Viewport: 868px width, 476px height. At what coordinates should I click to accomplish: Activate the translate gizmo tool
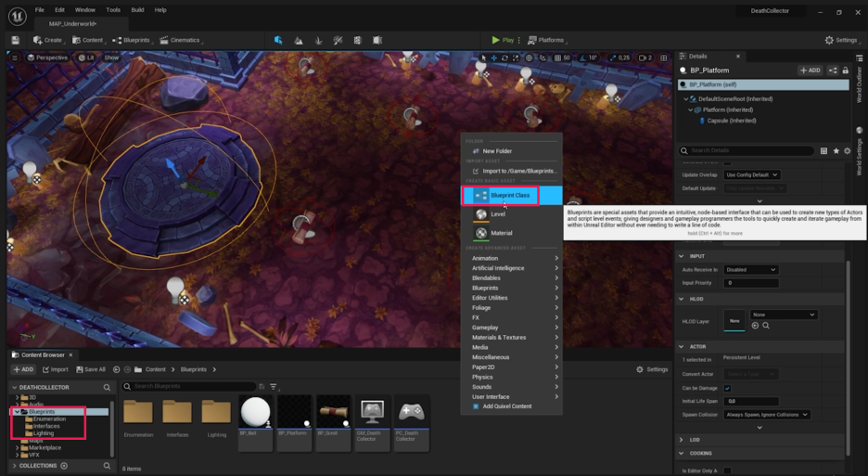click(493, 58)
